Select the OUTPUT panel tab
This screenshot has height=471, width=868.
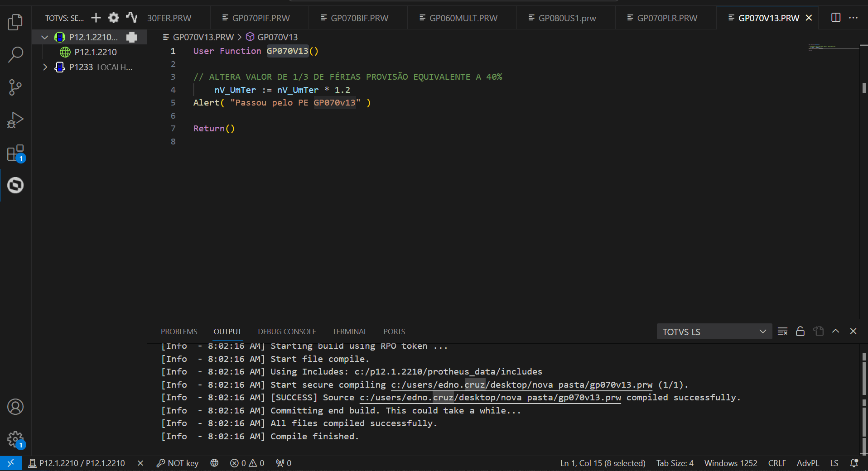tap(227, 332)
